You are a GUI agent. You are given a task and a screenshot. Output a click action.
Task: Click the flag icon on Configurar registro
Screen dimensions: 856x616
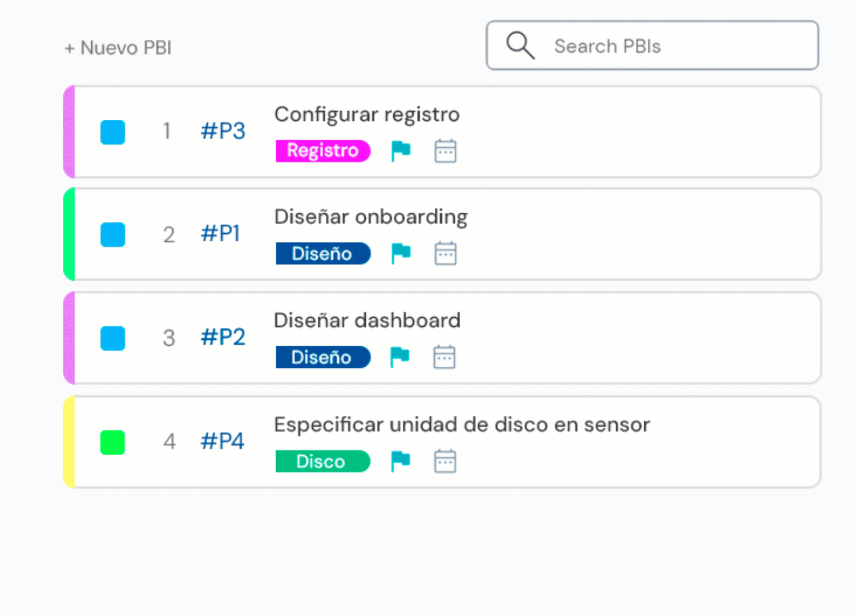point(401,151)
